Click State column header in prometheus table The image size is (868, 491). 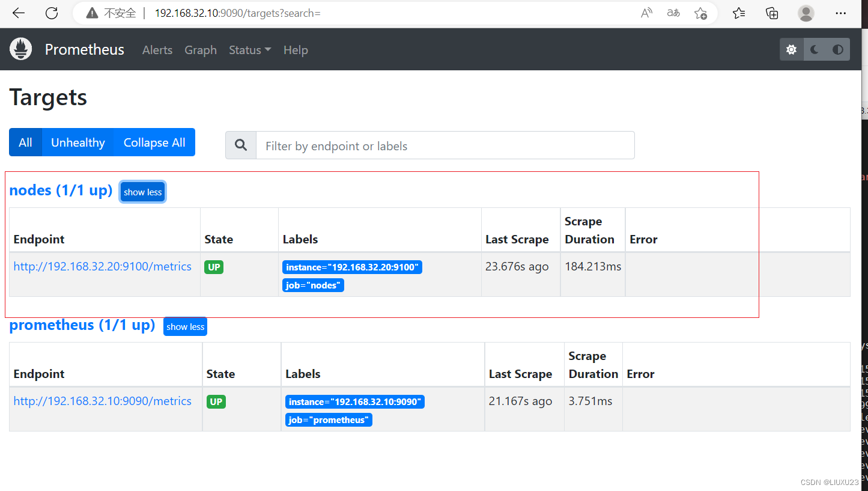[220, 374]
